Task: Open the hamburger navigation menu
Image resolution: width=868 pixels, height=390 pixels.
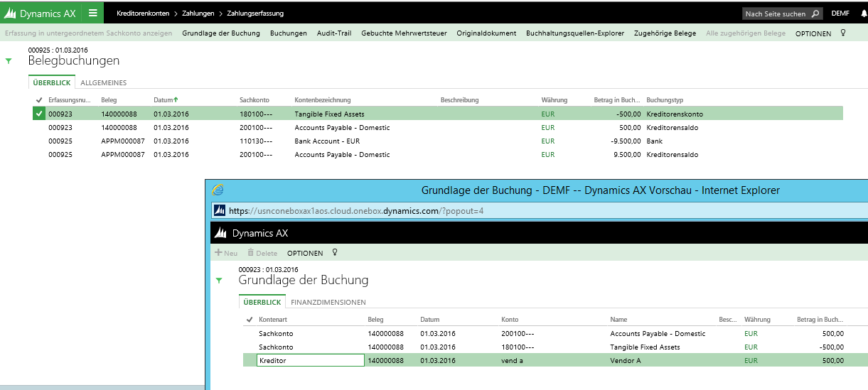Action: (92, 13)
